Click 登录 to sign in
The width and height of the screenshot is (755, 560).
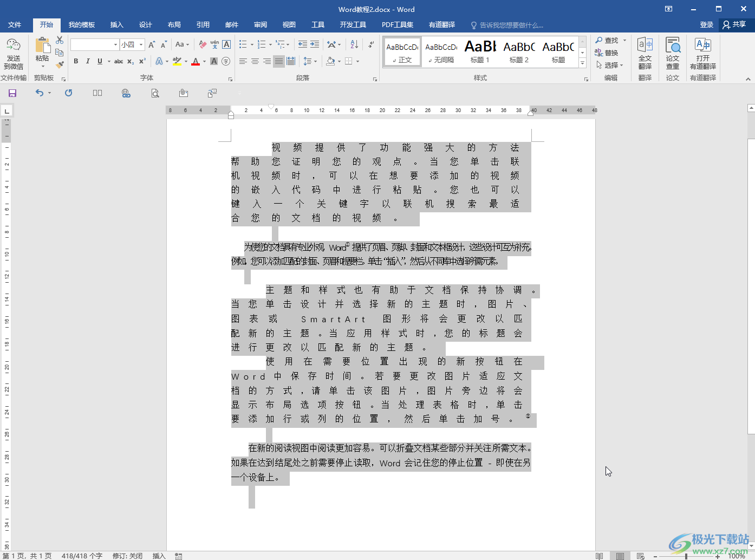click(x=706, y=25)
